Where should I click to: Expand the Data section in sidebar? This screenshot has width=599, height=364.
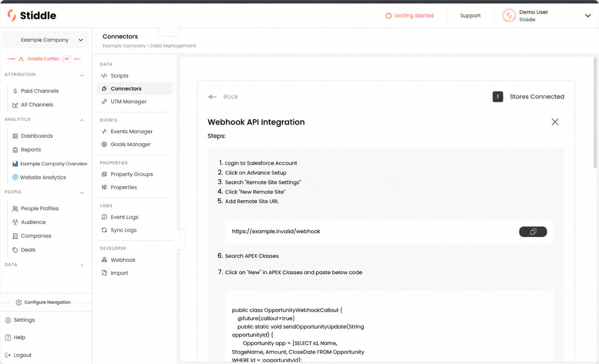click(x=82, y=265)
